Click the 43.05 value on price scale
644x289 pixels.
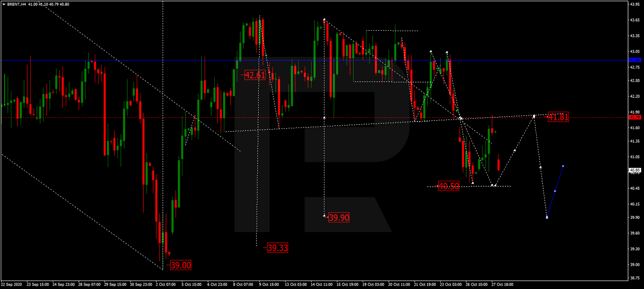pos(634,51)
